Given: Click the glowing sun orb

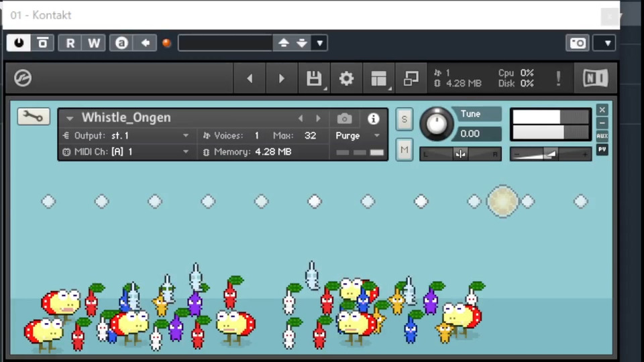Looking at the screenshot, I should (x=502, y=201).
